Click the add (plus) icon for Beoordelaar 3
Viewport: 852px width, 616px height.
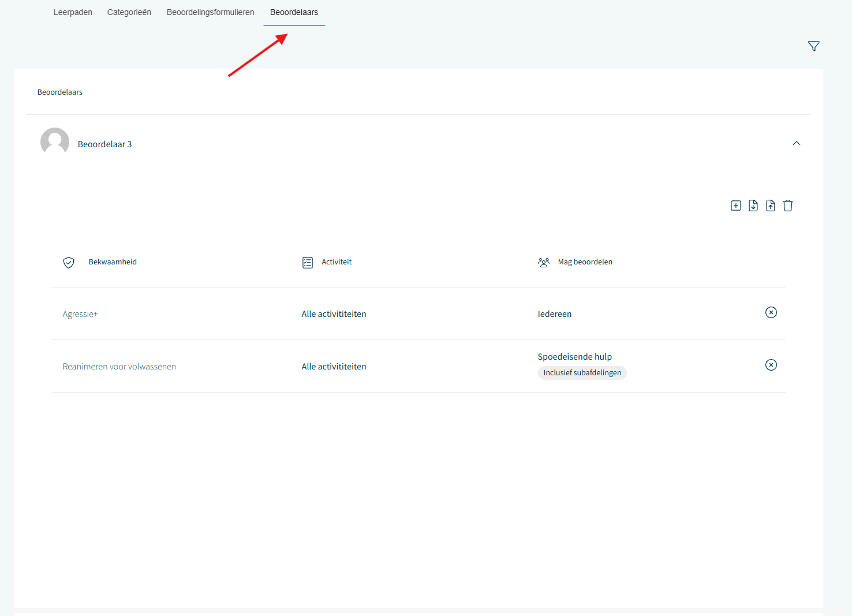(735, 206)
